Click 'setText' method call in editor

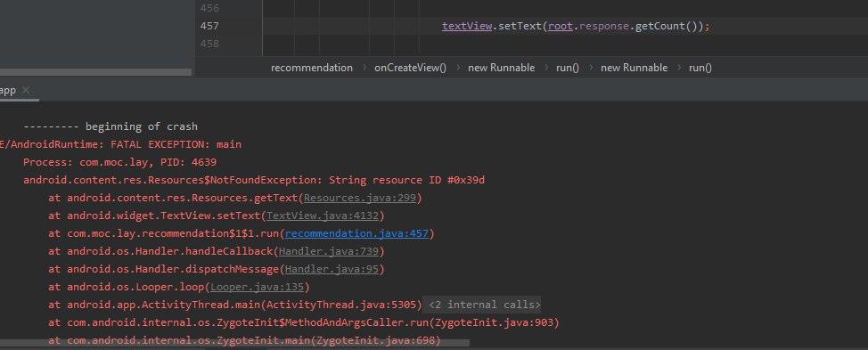pyautogui.click(x=520, y=26)
